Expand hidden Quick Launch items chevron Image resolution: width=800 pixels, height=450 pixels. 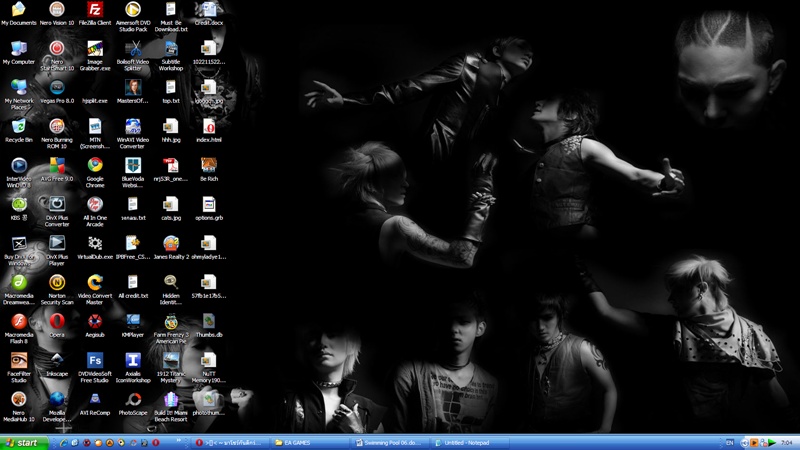(179, 440)
